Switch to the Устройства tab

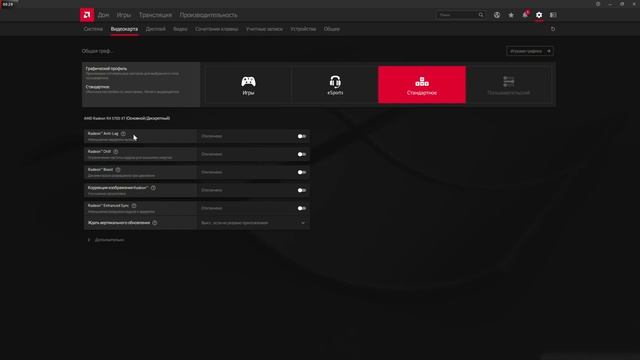coord(303,29)
